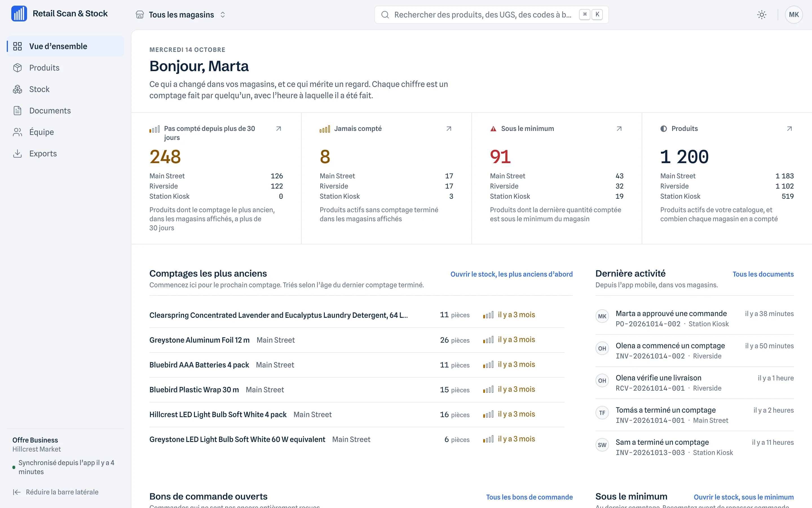Click the SW avatar next to Sam's activity
The image size is (812, 508).
pos(602,445)
